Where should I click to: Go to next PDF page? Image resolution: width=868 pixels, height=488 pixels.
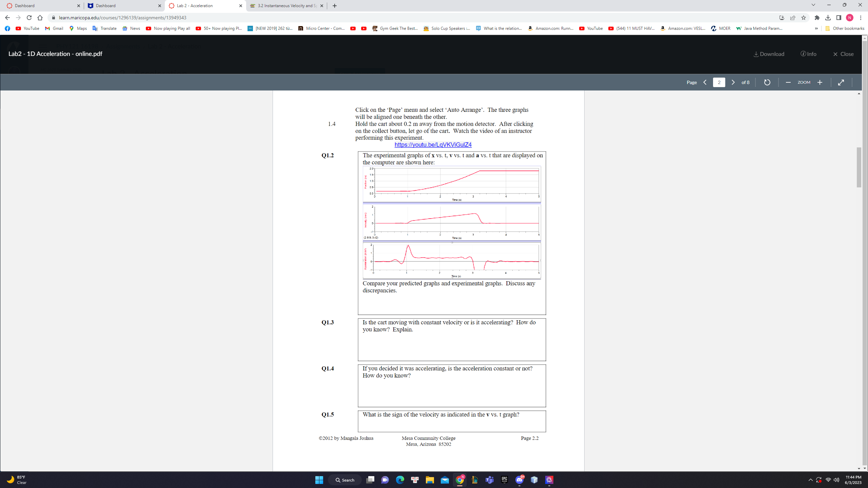point(733,82)
